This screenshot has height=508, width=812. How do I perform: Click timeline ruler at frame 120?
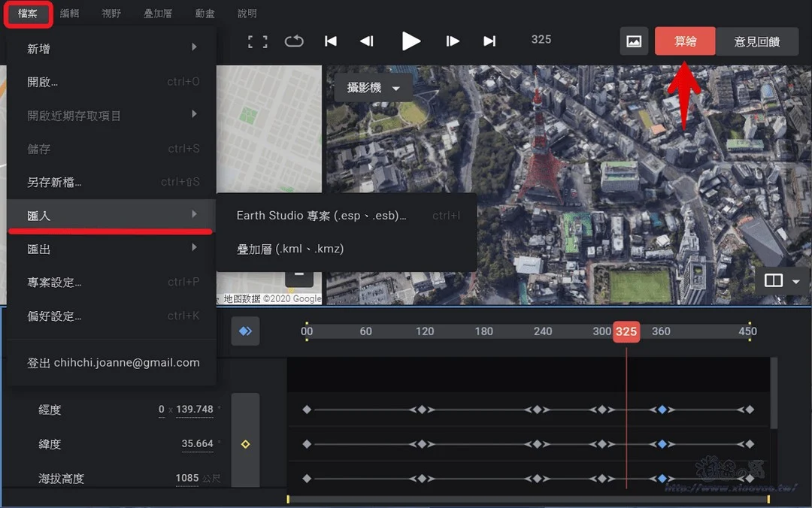(425, 331)
